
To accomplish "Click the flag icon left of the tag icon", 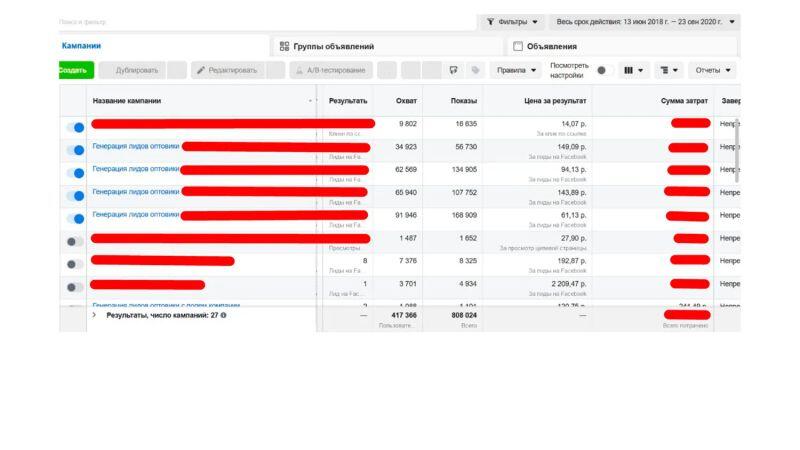I will coord(454,70).
